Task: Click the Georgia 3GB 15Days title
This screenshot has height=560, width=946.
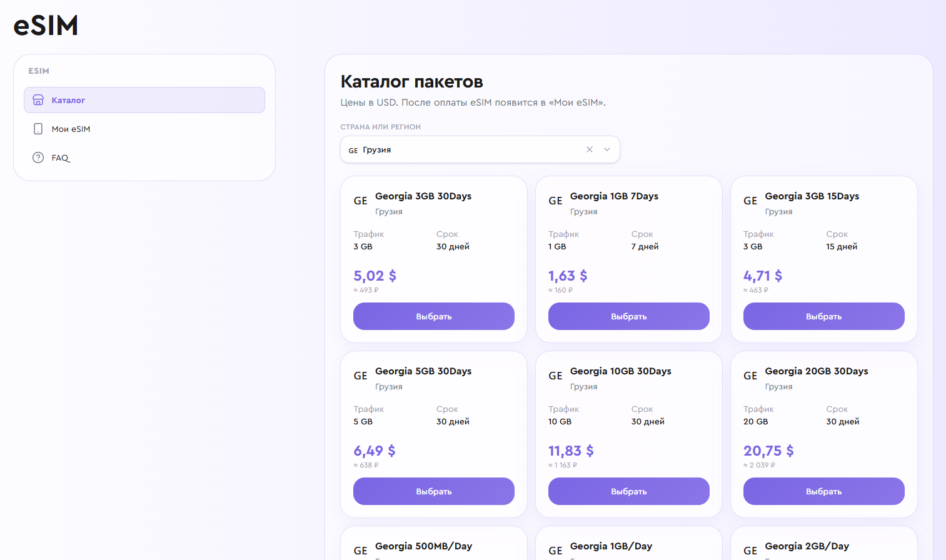Action: pyautogui.click(x=812, y=196)
